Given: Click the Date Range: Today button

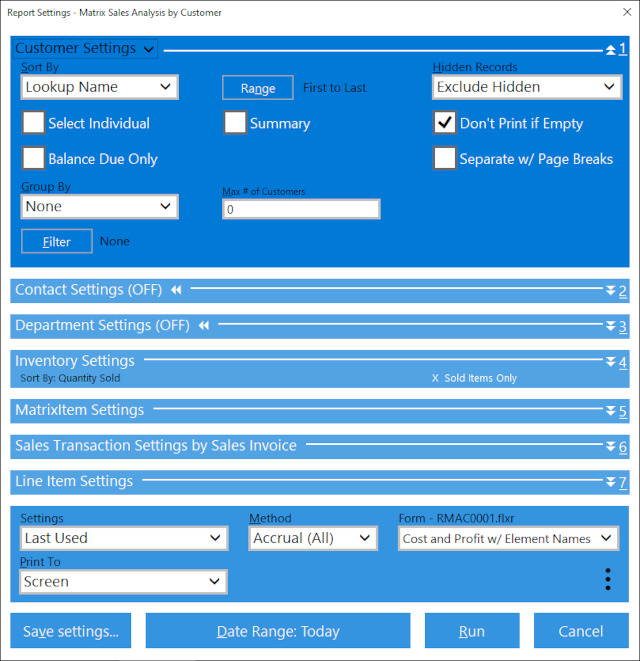Looking at the screenshot, I should coord(278,631).
